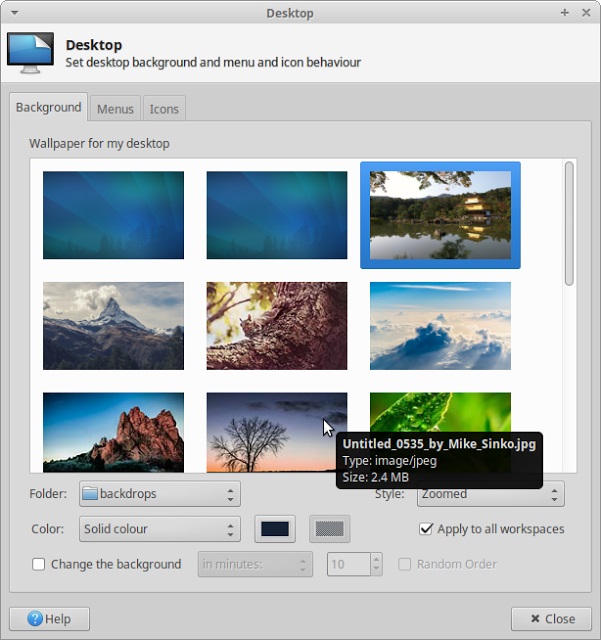601x640 pixels.
Task: Click the Desktop monitor icon in header
Action: (x=30, y=53)
